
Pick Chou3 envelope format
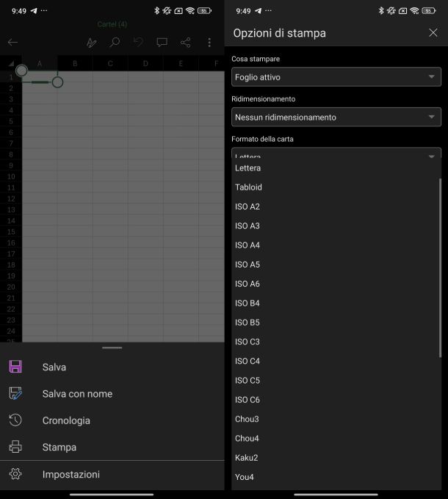[x=336, y=419]
